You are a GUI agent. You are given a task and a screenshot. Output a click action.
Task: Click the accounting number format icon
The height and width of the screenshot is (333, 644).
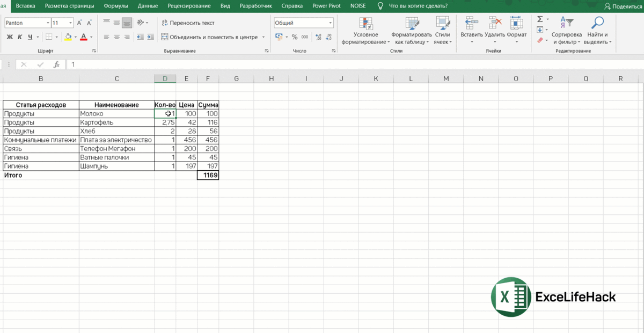point(279,37)
